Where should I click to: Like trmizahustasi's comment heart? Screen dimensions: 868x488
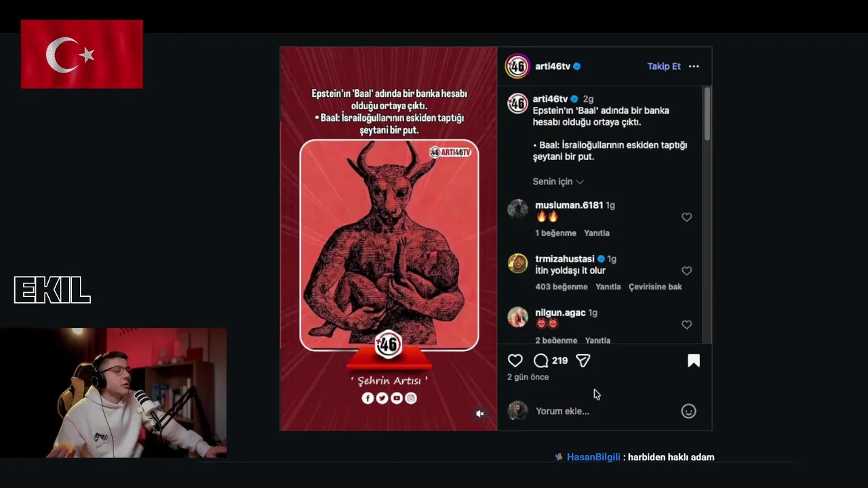686,271
